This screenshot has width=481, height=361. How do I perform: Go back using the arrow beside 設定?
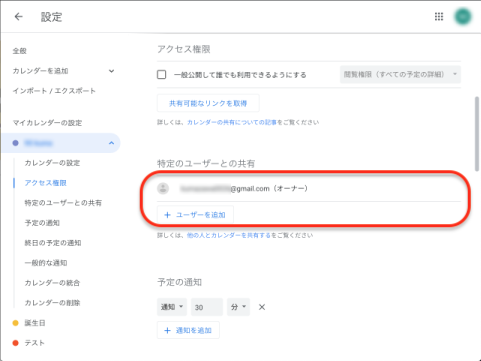19,17
